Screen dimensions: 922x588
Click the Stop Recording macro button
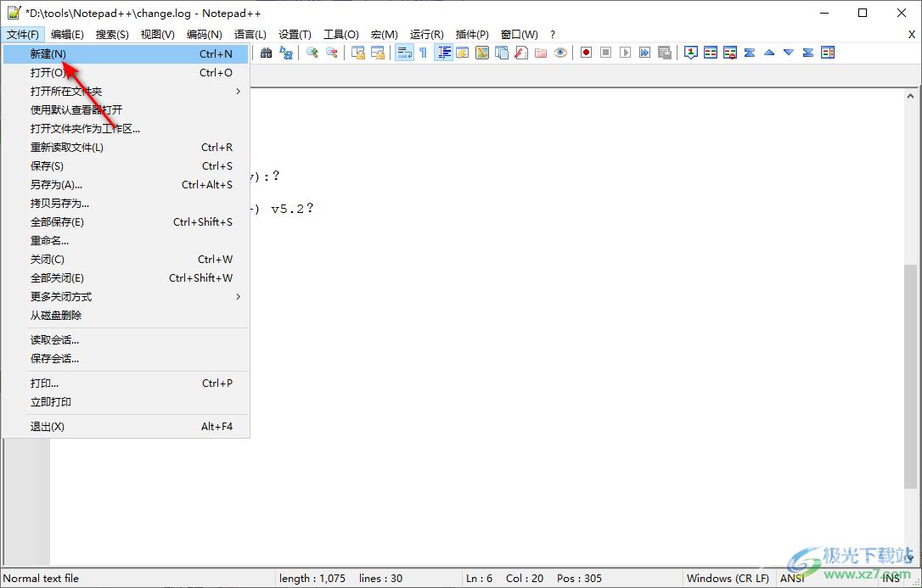click(605, 53)
